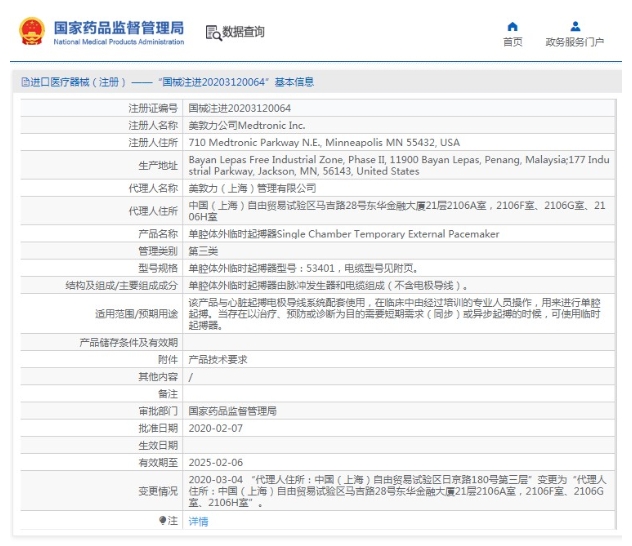The width and height of the screenshot is (632, 546).
Task: Click National Medical Products Administration subtitle
Action: 118,42
